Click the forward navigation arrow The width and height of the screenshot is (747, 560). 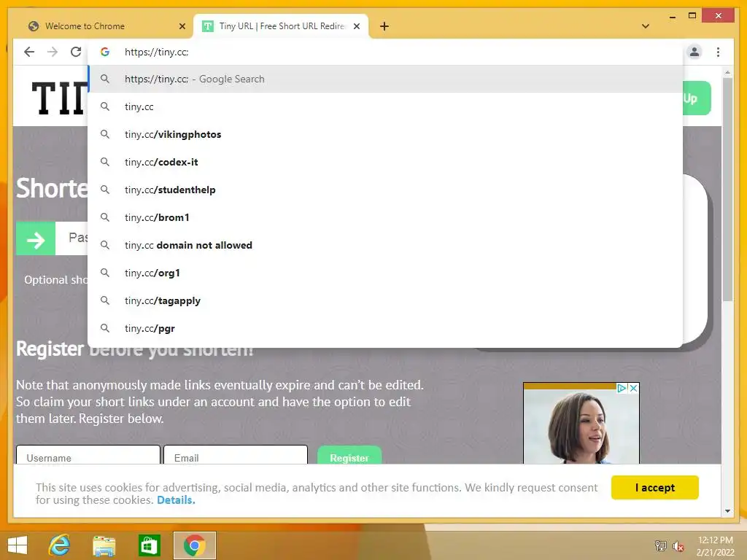pyautogui.click(x=53, y=52)
